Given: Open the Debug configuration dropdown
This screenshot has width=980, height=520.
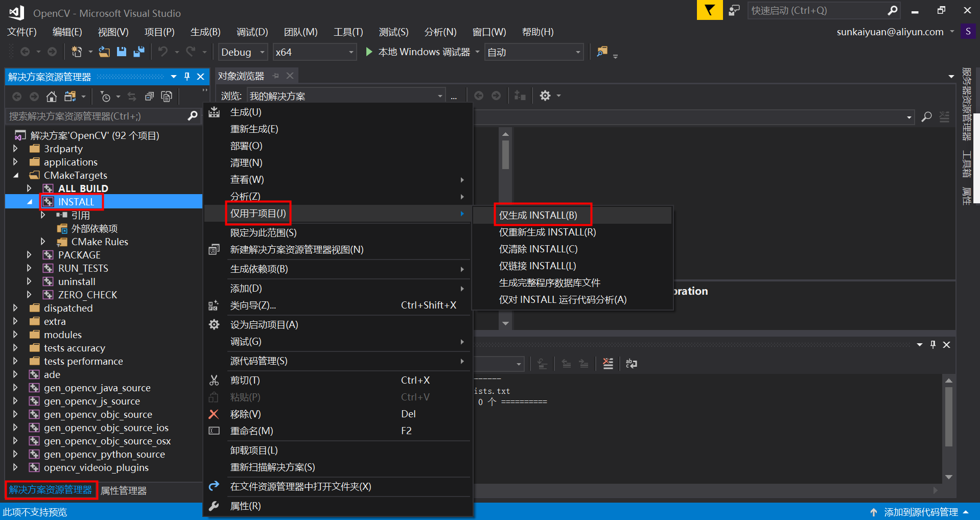Looking at the screenshot, I should [x=243, y=52].
